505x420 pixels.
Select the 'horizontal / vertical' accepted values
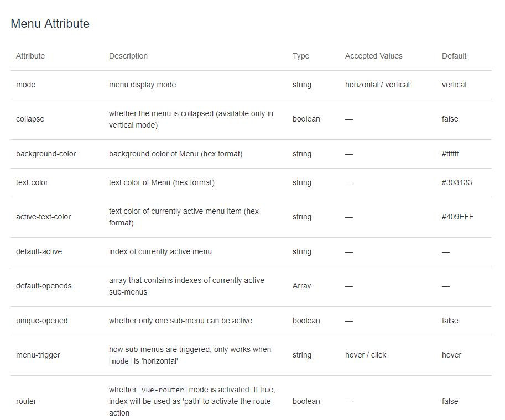pos(377,85)
